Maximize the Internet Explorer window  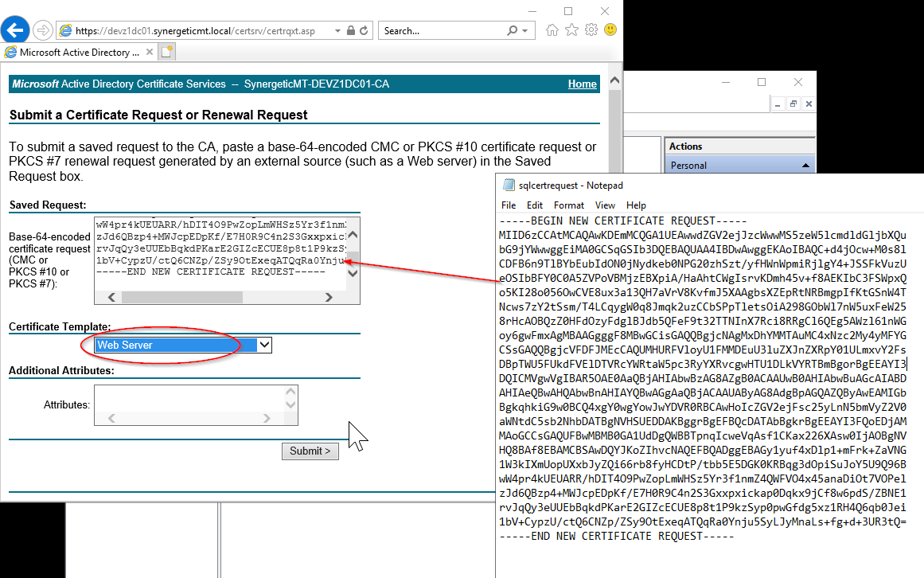click(568, 11)
